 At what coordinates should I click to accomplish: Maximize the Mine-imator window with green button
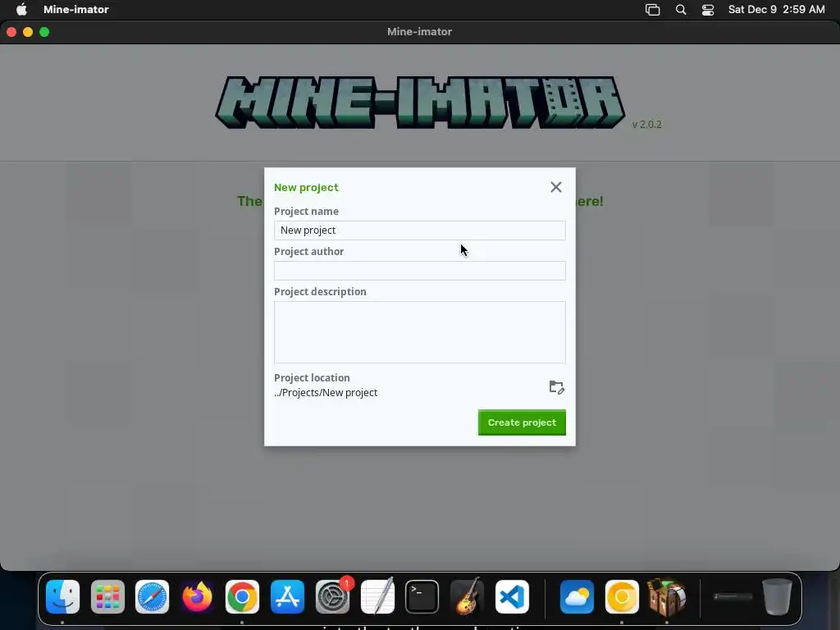pos(44,32)
